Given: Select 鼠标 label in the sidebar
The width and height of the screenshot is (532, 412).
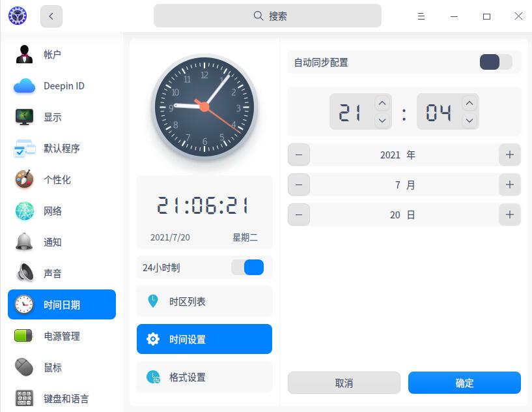Looking at the screenshot, I should pyautogui.click(x=53, y=368).
